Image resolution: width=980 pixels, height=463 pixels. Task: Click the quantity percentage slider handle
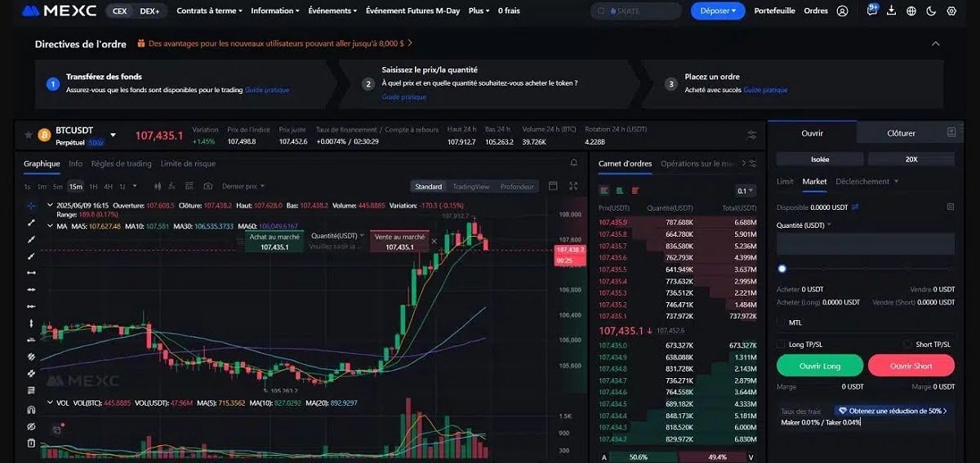782,268
